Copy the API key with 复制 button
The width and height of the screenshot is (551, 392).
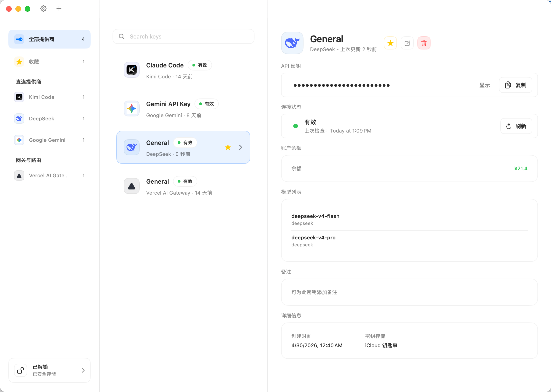(516, 85)
